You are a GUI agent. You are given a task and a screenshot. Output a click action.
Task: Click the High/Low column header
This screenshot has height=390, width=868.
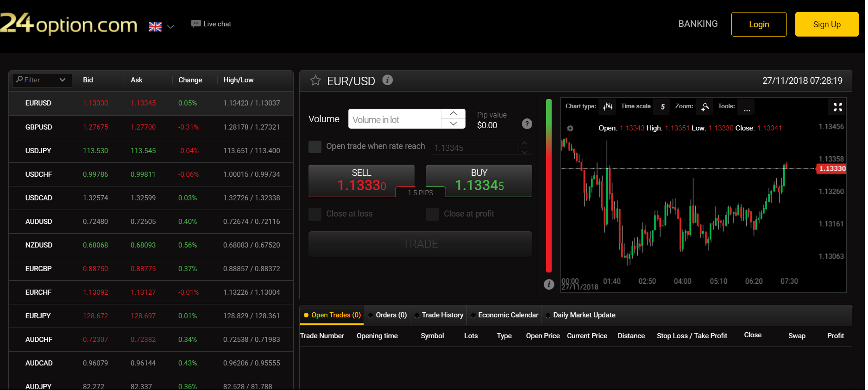pyautogui.click(x=238, y=80)
